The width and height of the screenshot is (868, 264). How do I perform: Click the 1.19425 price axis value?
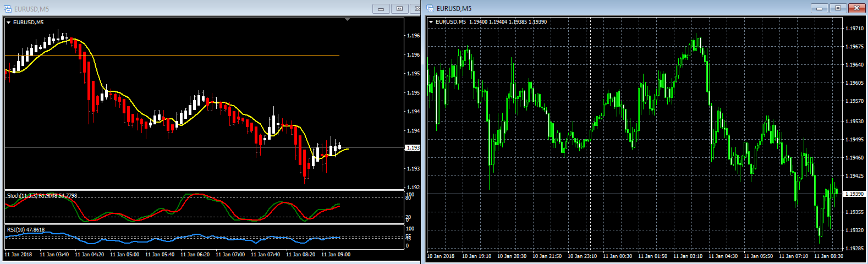click(855, 176)
